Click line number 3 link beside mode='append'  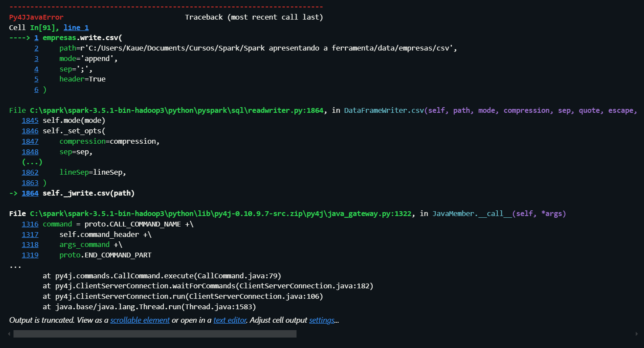(37, 58)
